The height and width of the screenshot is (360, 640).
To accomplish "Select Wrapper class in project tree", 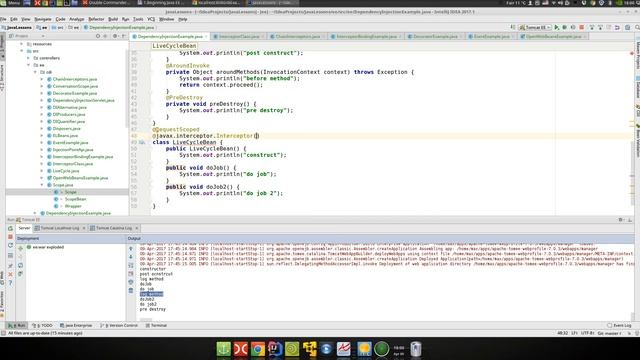I will click(73, 206).
